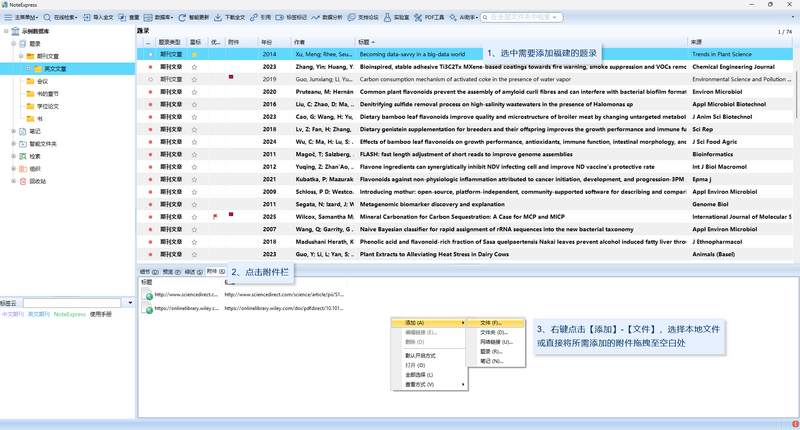800x430 pixels.
Task: Expand the 回收站 recycle bin node
Action: point(14,181)
